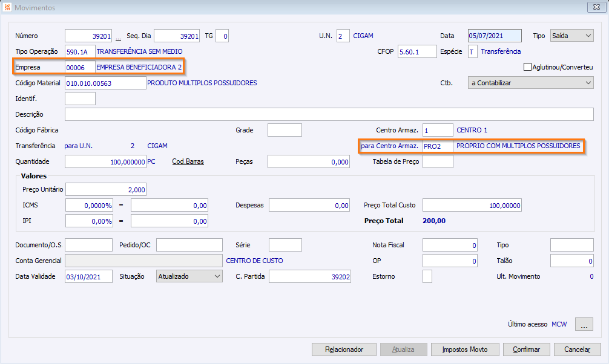Click the para Centro Armaz. field PRO2
Viewport: 609px width, 364px height.
pyautogui.click(x=438, y=146)
